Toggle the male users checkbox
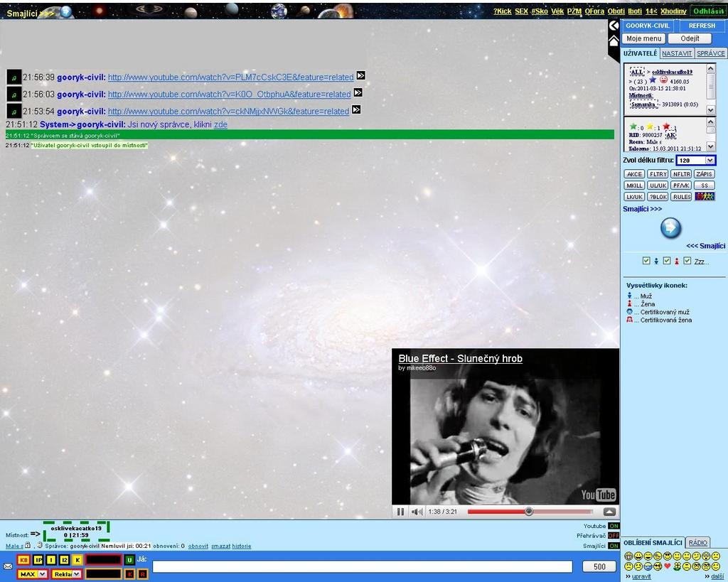The image size is (728, 582). pos(646,261)
